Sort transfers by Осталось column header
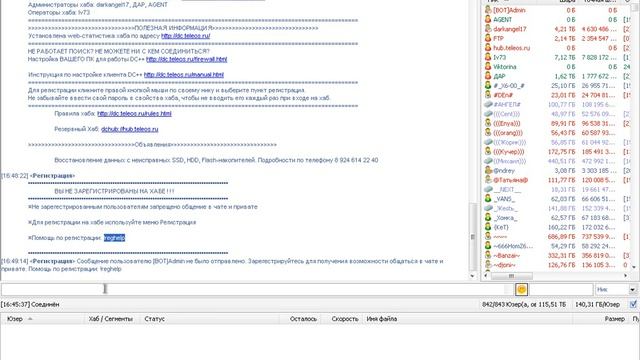640x360 pixels. tap(300, 319)
